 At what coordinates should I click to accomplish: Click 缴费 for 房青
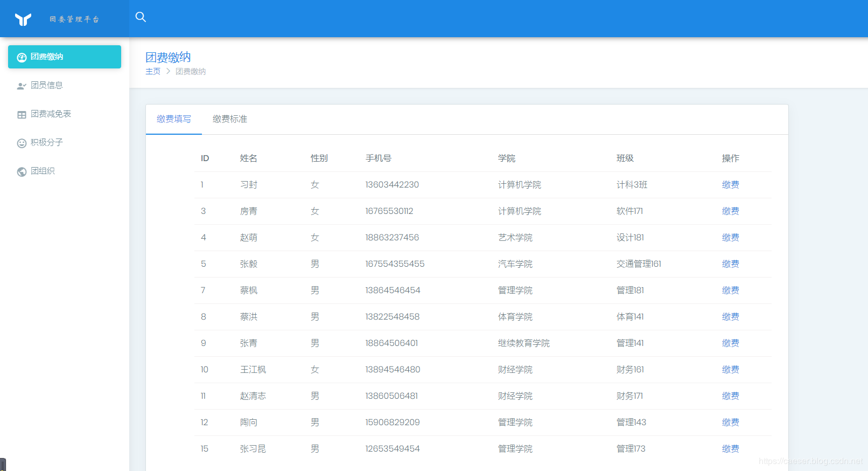(x=731, y=211)
